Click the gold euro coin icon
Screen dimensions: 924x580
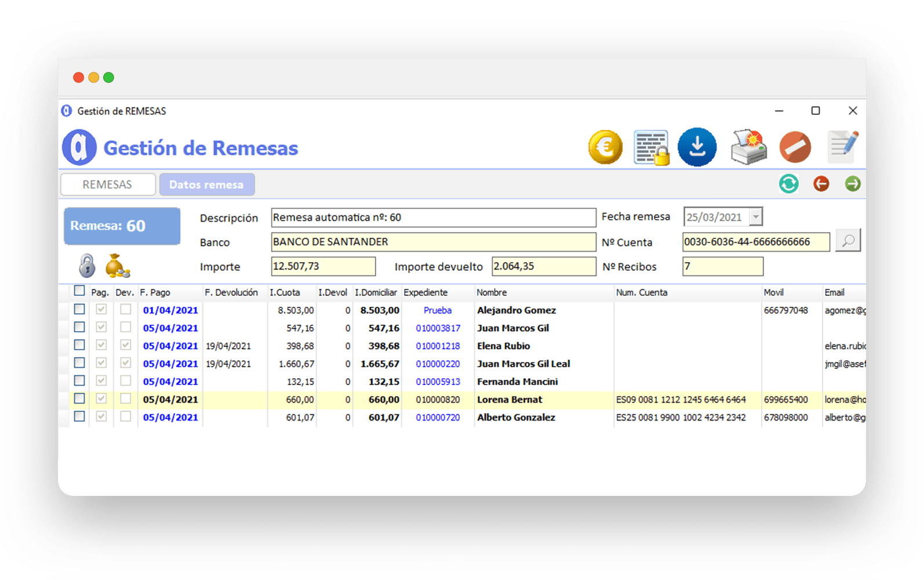[x=605, y=147]
